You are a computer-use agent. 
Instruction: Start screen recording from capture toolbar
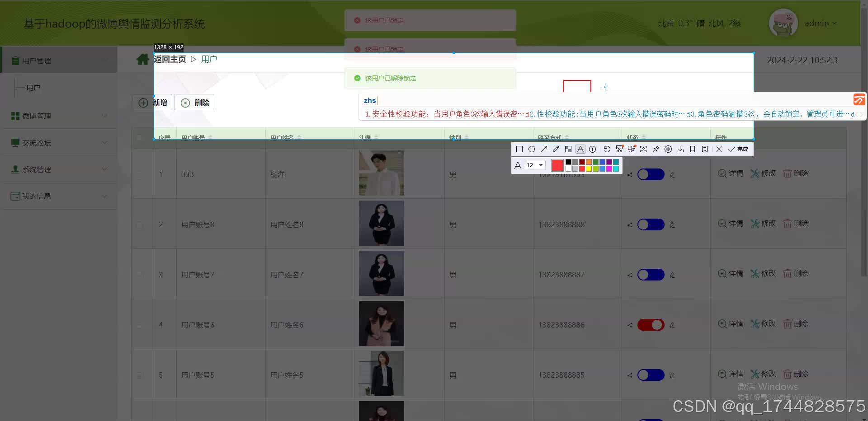click(x=668, y=149)
